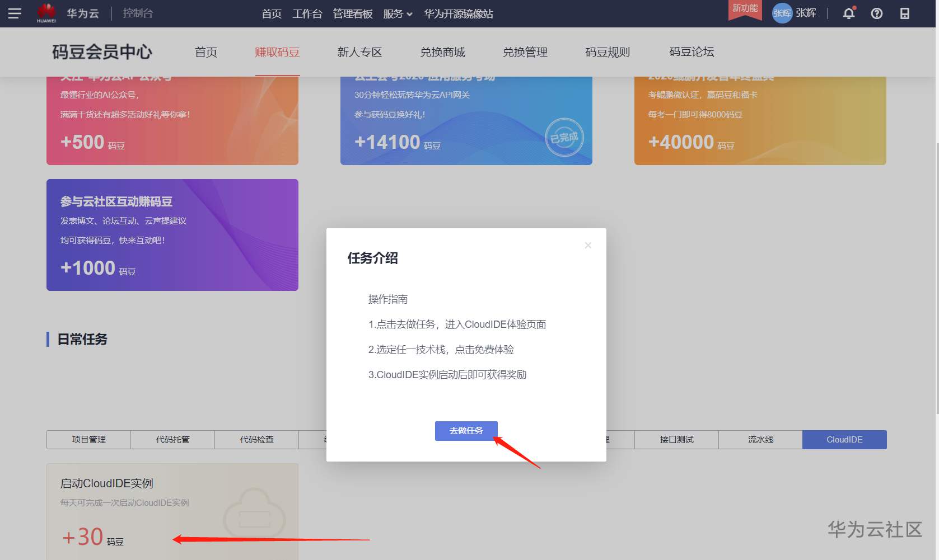Click the 新功能 ribbon badge
Viewport: 939px width, 560px height.
click(745, 10)
